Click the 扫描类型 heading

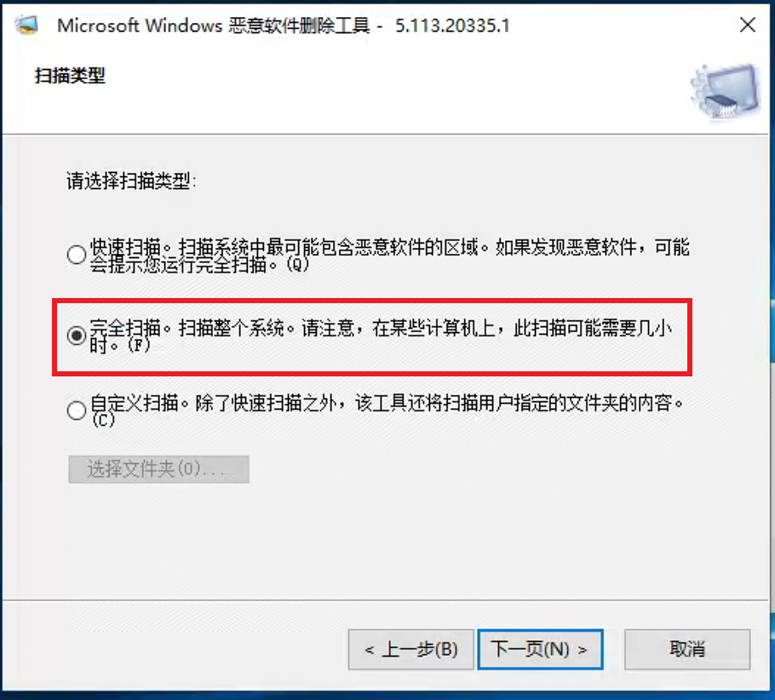pyautogui.click(x=70, y=76)
